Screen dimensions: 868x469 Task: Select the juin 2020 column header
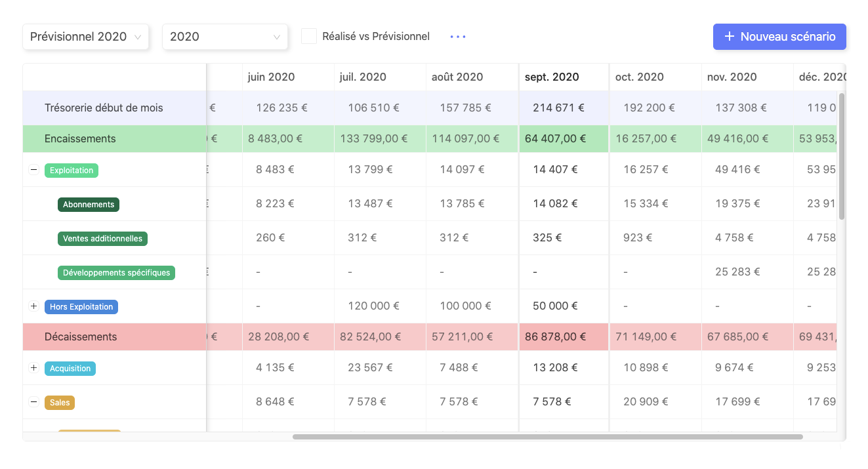(x=271, y=77)
